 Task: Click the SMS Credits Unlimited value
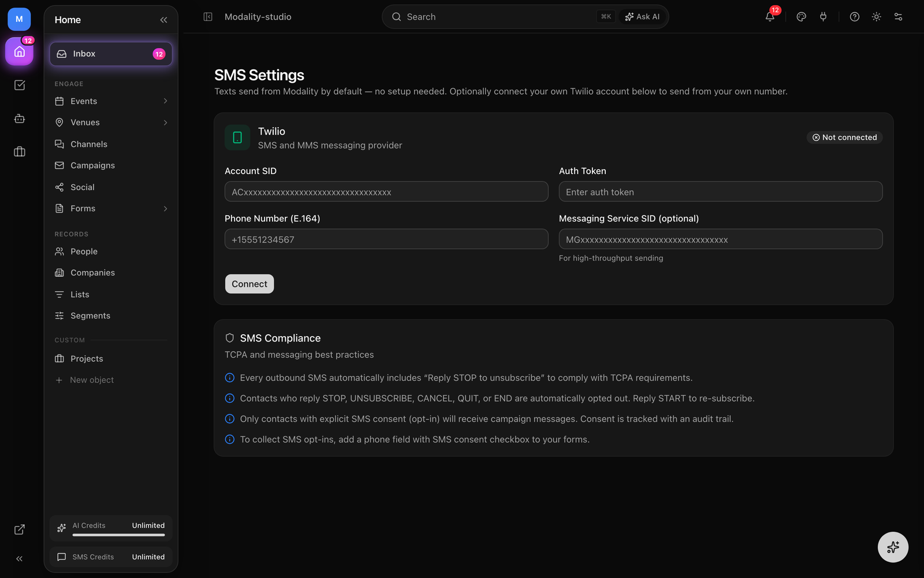[x=148, y=557]
